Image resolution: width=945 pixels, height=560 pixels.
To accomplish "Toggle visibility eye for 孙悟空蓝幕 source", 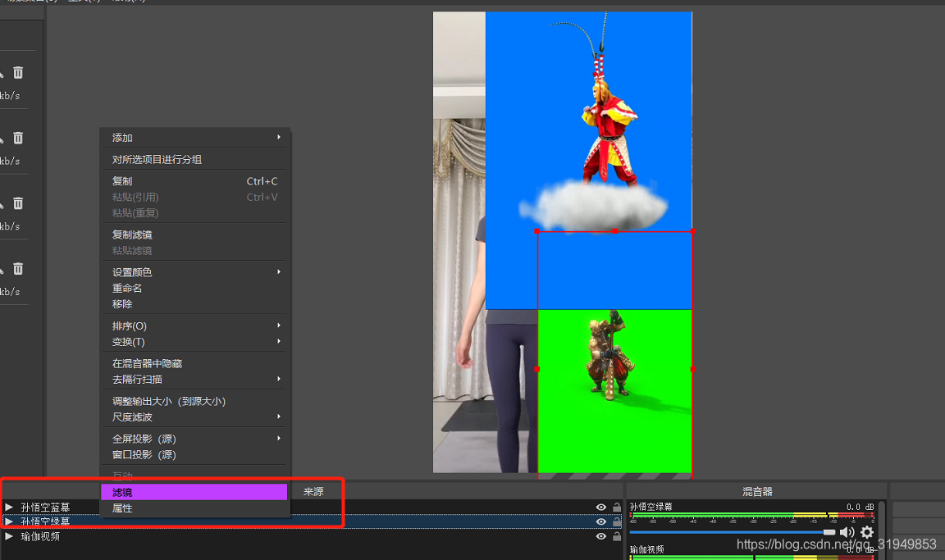I will (600, 508).
